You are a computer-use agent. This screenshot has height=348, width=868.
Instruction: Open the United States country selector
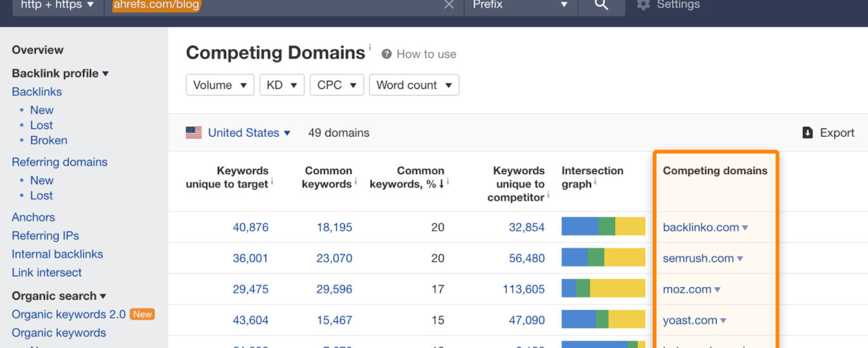[249, 133]
